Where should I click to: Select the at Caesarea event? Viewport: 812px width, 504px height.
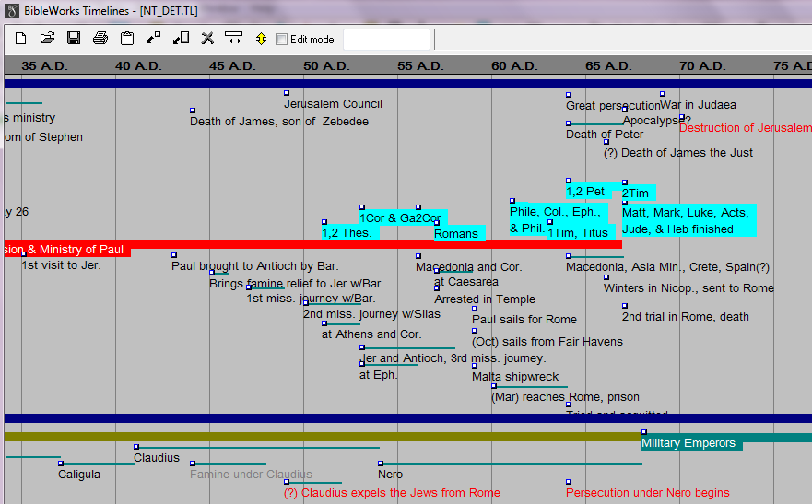466,282
